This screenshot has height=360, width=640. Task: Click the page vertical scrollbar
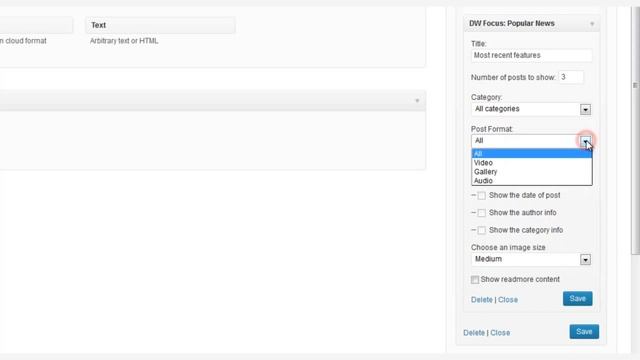[x=635, y=131]
